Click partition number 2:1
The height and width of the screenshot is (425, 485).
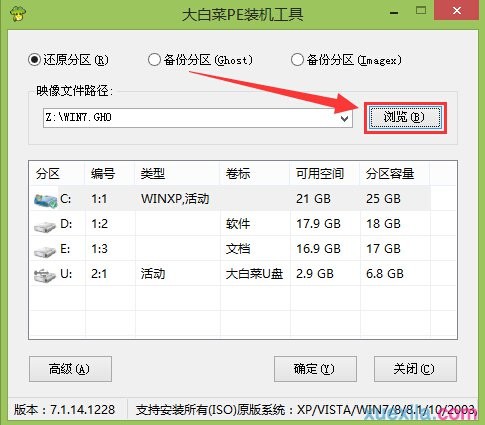(x=99, y=274)
